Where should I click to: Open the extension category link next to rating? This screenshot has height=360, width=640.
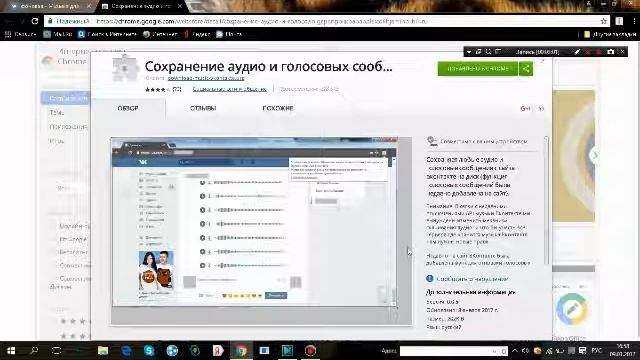pyautogui.click(x=229, y=89)
